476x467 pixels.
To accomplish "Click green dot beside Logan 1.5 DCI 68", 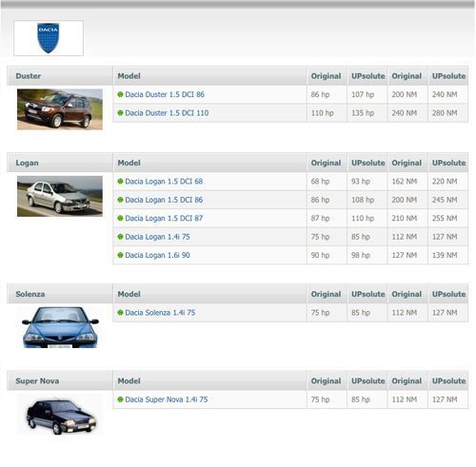I will click(120, 182).
